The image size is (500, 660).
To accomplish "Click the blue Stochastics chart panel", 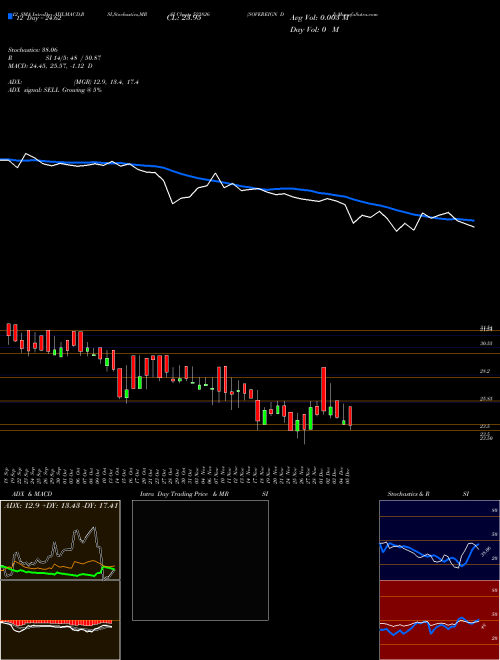I will (x=439, y=540).
